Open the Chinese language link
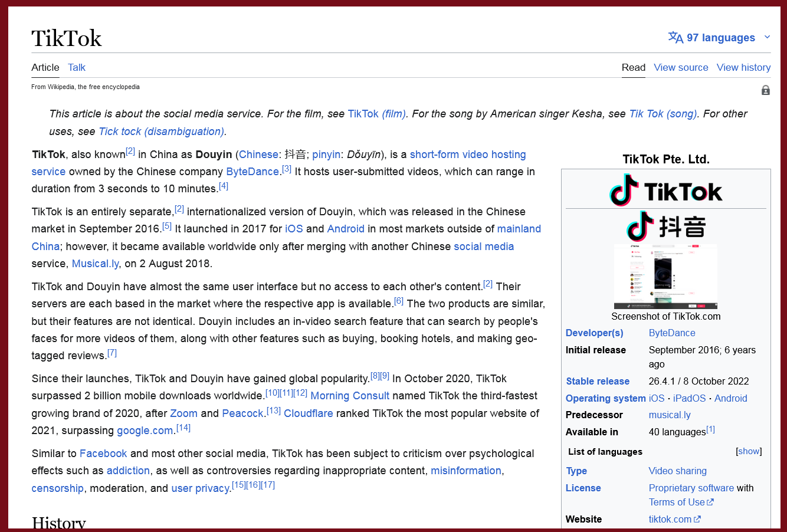The width and height of the screenshot is (787, 532). tap(258, 155)
